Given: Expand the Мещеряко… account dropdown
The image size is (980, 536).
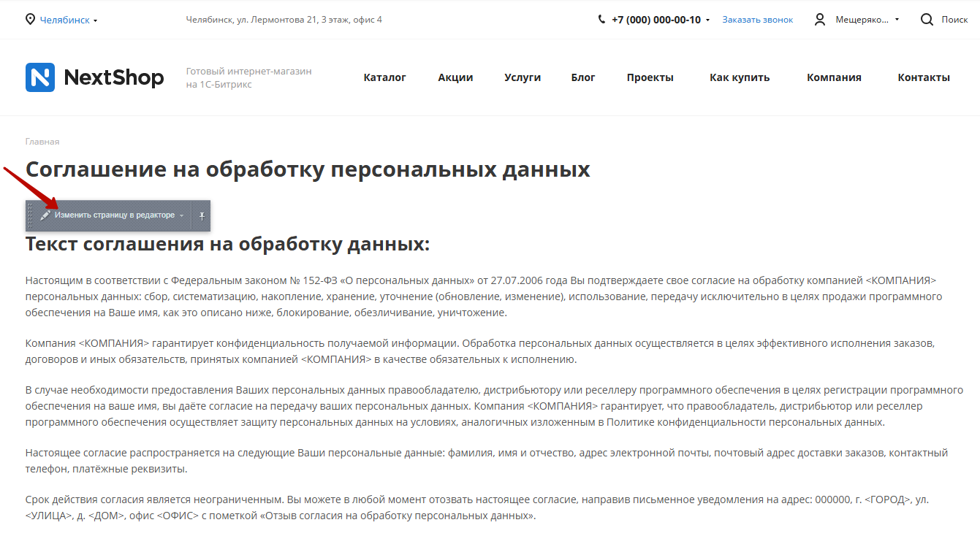Looking at the screenshot, I should pos(897,20).
